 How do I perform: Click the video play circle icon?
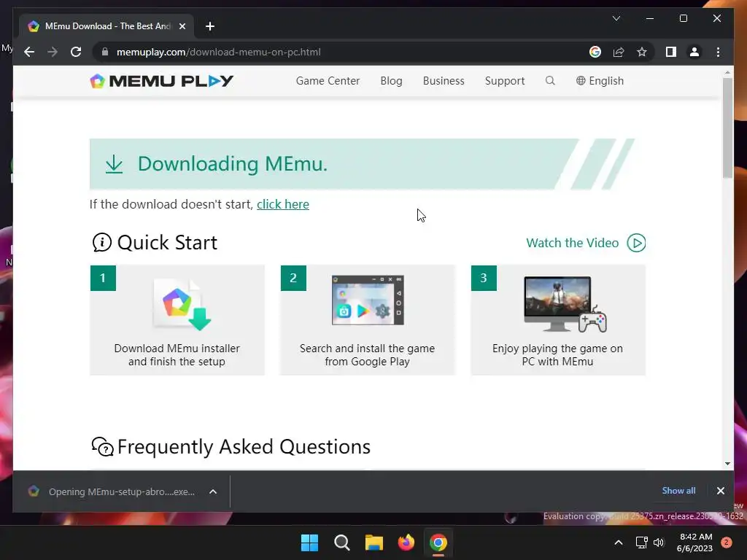(x=636, y=243)
